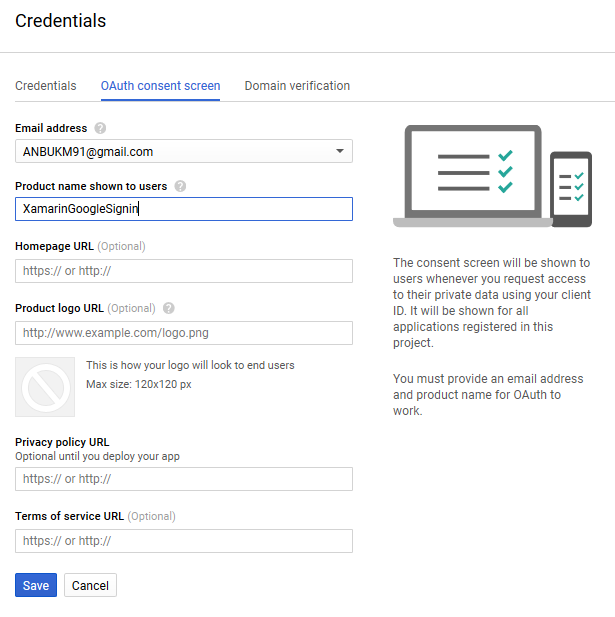The width and height of the screenshot is (615, 617).
Task: Click the Credentials page heading
Action: click(61, 20)
